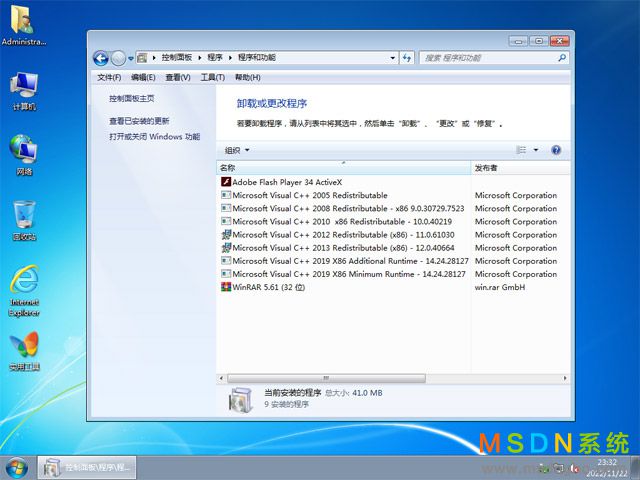Click the scrollbar left arrow
Screen dimensions: 640x480
(221, 378)
